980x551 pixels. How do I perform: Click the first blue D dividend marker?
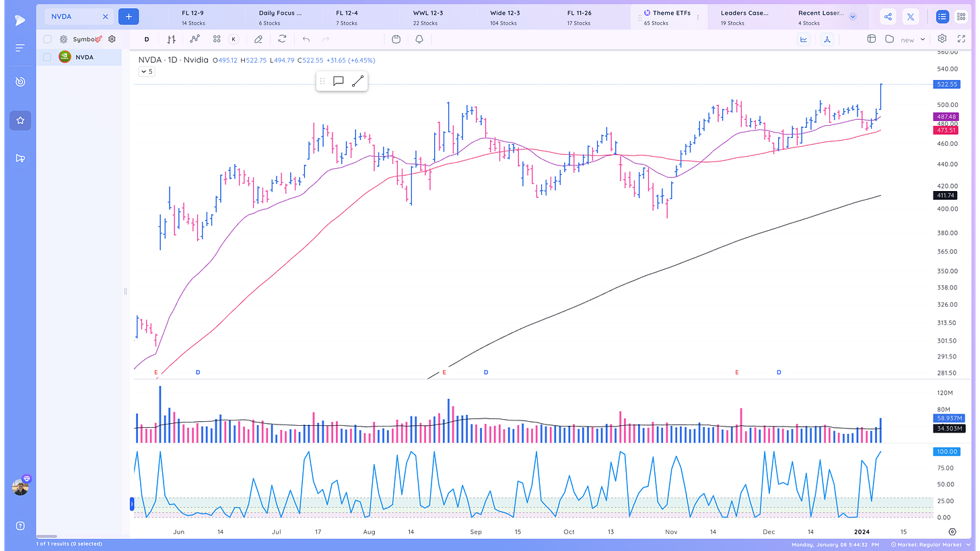click(x=198, y=372)
